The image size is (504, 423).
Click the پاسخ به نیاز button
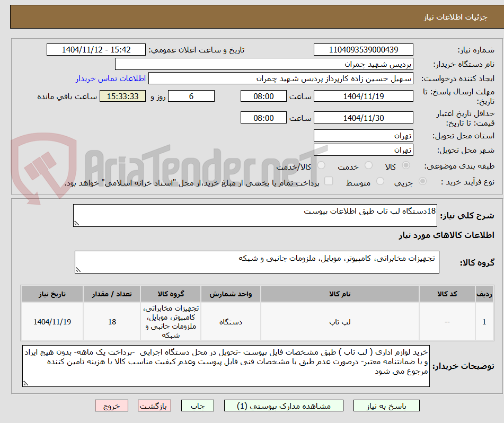click(386, 406)
